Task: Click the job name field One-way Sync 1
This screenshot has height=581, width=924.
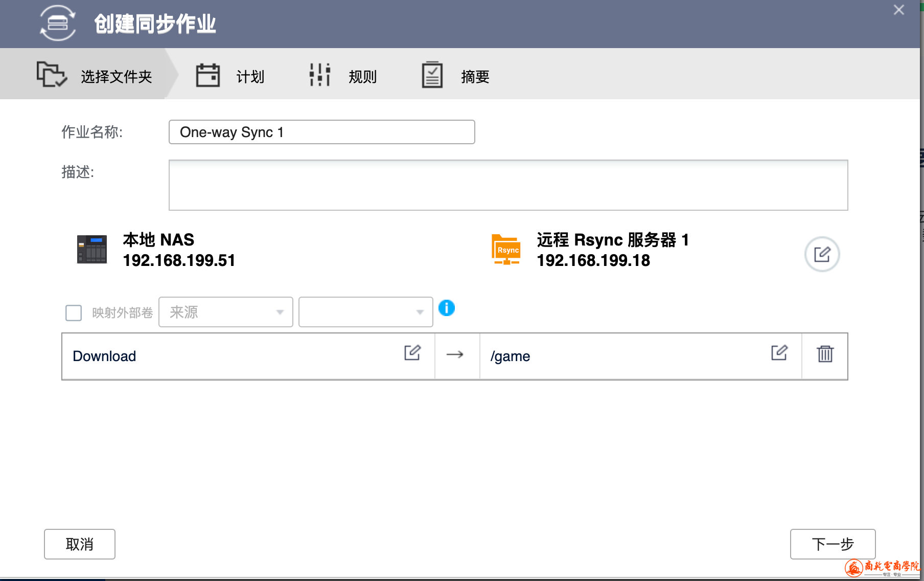Action: click(x=322, y=132)
